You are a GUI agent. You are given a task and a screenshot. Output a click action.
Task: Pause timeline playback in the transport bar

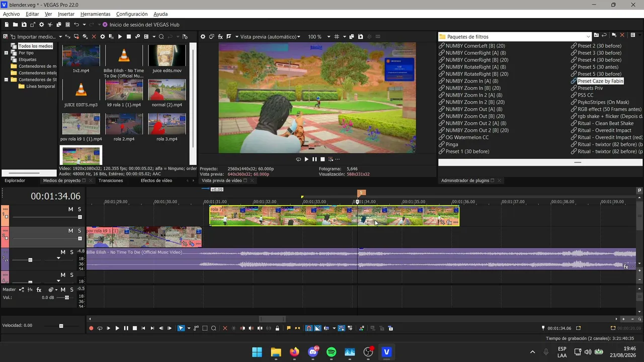click(x=126, y=328)
